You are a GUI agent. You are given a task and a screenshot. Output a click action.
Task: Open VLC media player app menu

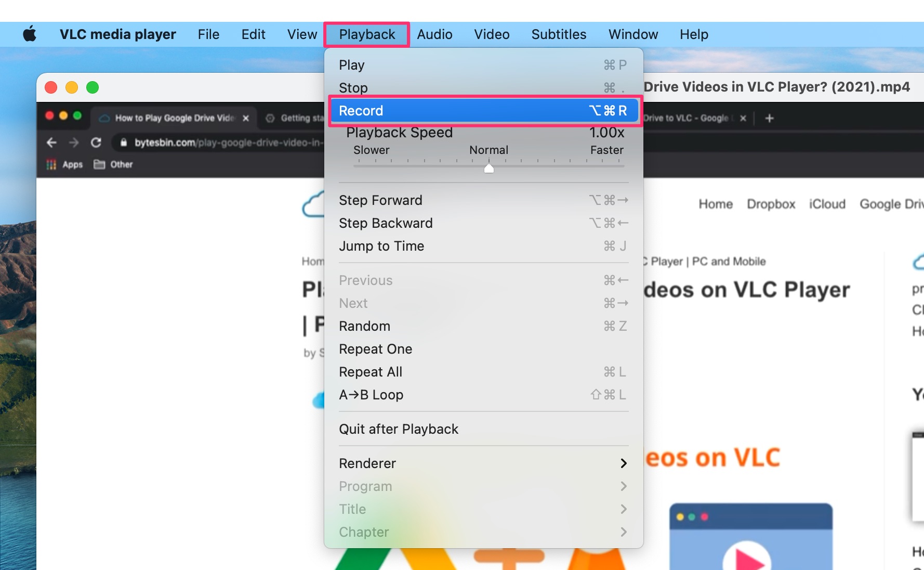pyautogui.click(x=117, y=34)
